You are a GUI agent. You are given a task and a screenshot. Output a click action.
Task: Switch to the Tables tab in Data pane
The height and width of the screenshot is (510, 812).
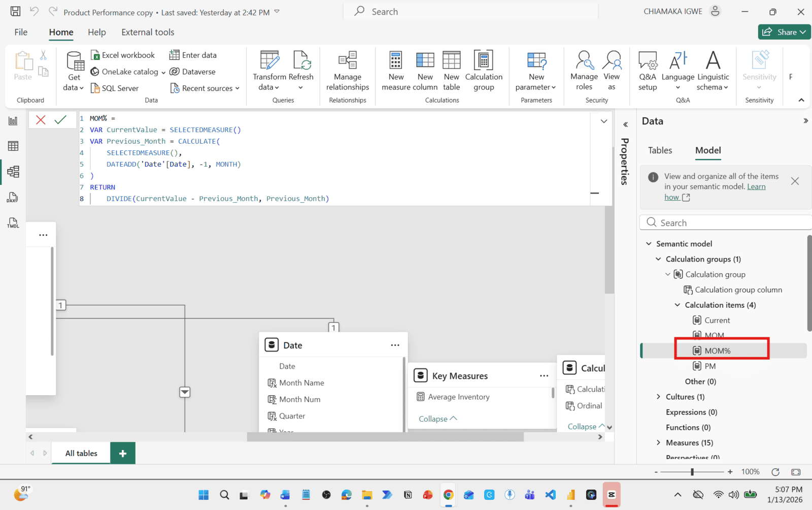tap(660, 150)
